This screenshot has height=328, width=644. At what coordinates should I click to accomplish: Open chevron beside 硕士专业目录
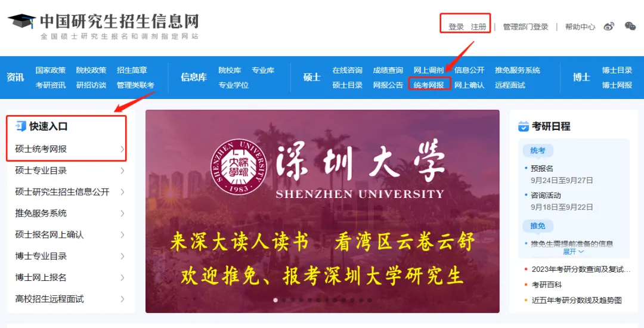pos(122,171)
